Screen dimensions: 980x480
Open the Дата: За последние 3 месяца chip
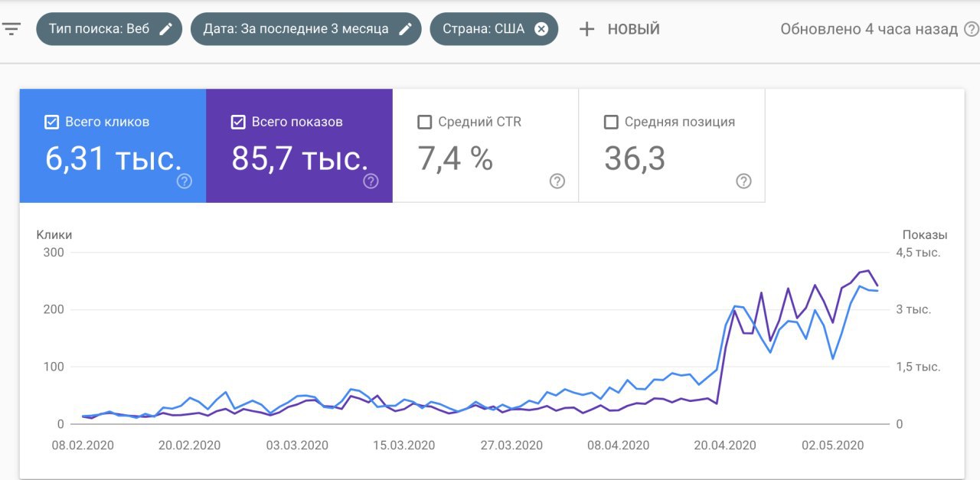(296, 29)
